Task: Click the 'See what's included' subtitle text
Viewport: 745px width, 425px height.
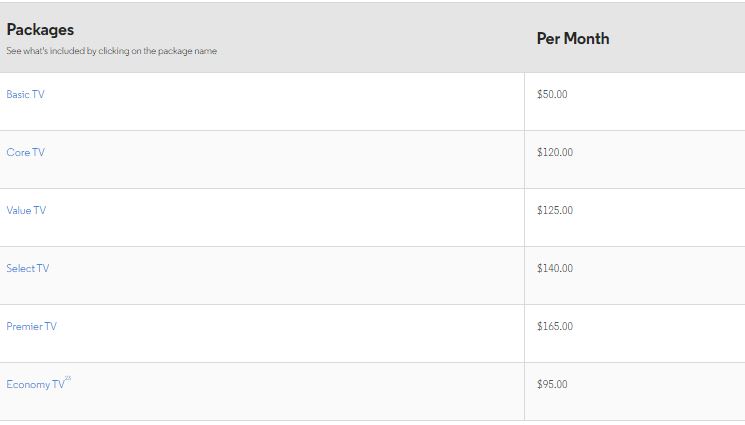Action: tap(111, 51)
